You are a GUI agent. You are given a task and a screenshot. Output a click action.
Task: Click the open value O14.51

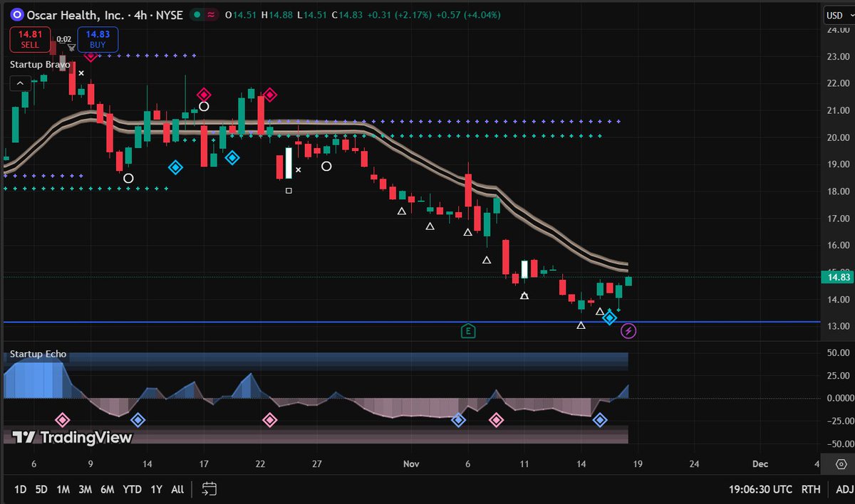pyautogui.click(x=242, y=14)
